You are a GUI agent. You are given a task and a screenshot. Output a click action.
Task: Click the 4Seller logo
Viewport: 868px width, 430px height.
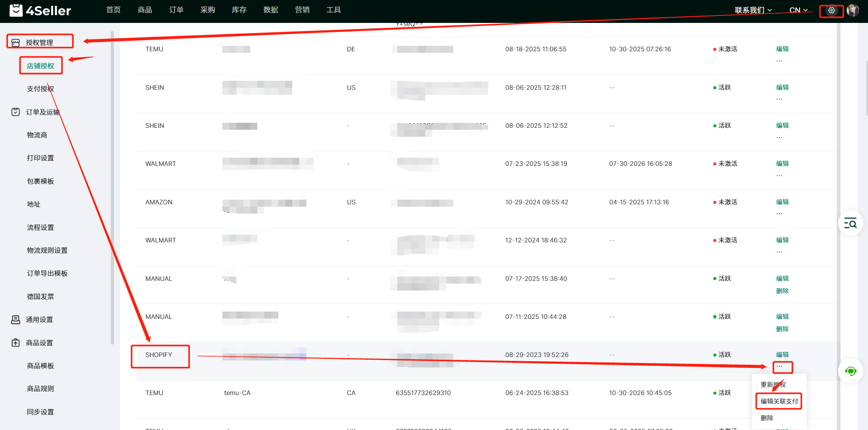click(x=40, y=10)
